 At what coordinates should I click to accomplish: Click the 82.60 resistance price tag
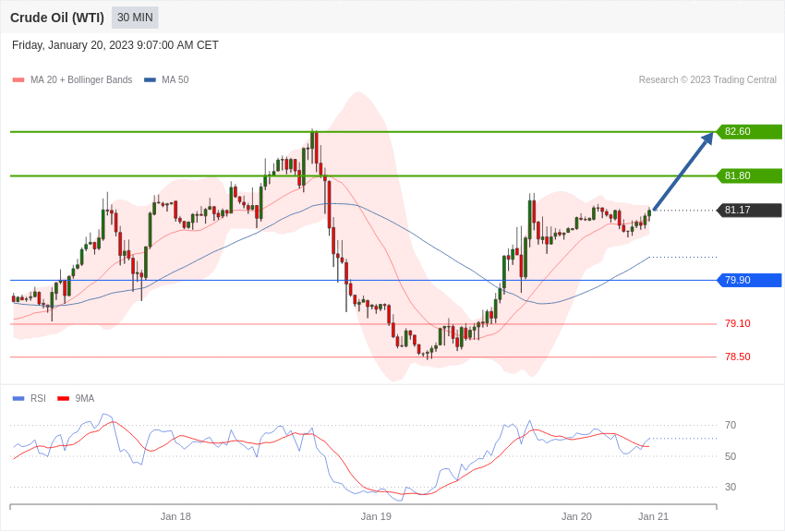click(748, 132)
